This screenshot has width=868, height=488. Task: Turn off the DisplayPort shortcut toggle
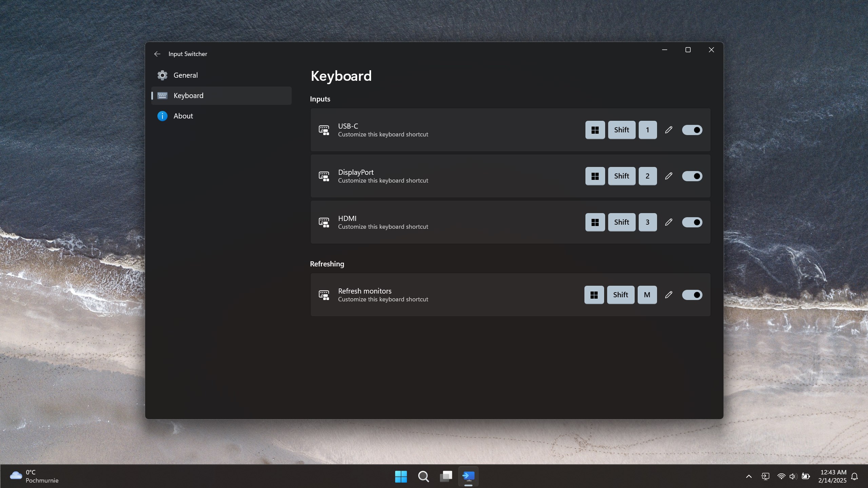692,176
